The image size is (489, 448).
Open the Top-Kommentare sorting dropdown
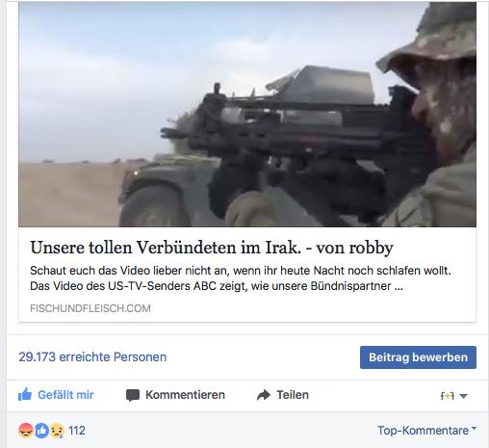click(426, 431)
